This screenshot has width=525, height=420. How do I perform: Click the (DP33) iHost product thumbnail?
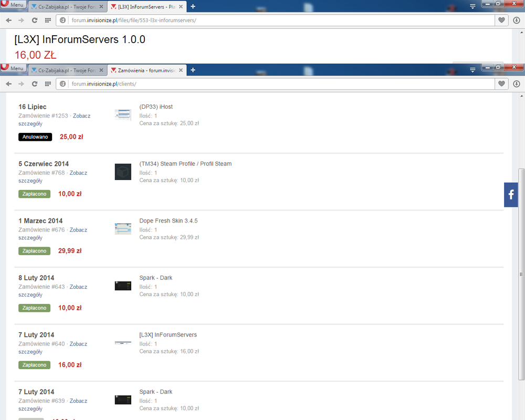123,114
